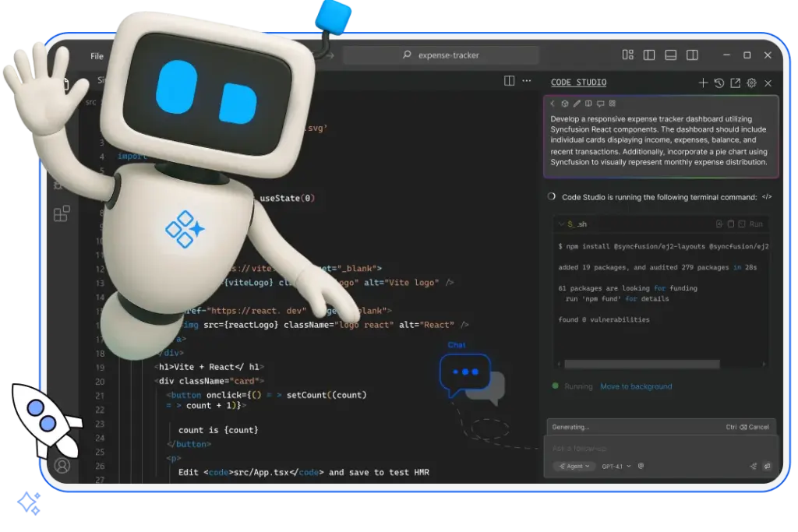
Task: Click the Chat speech bubble icon
Action: point(466,375)
